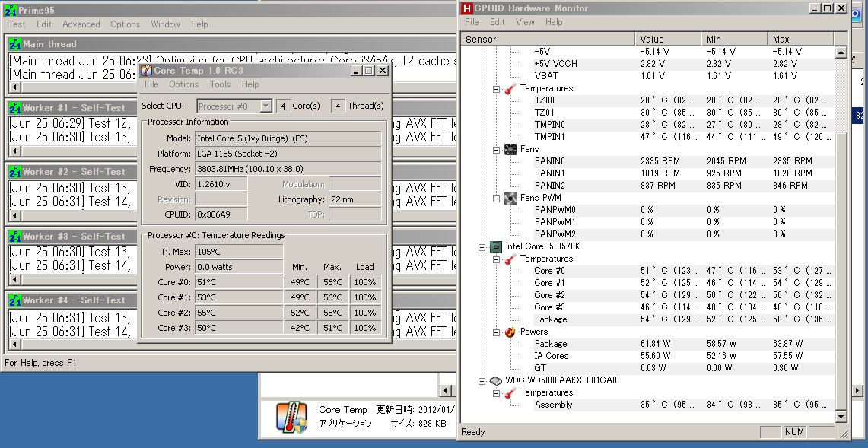Open the Tools menu in Core Temp
The width and height of the screenshot is (868, 448).
click(220, 84)
